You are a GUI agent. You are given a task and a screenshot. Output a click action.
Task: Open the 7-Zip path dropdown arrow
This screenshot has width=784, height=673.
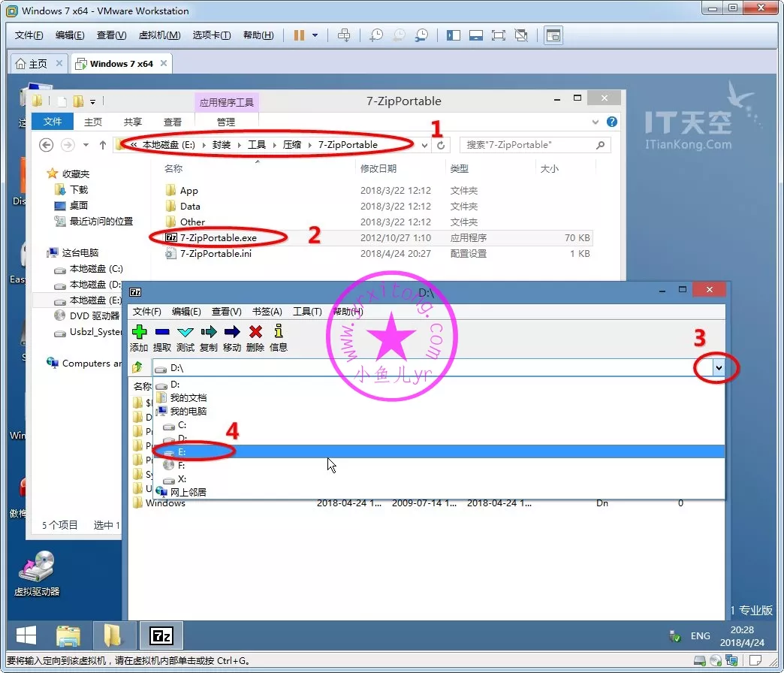(x=719, y=367)
